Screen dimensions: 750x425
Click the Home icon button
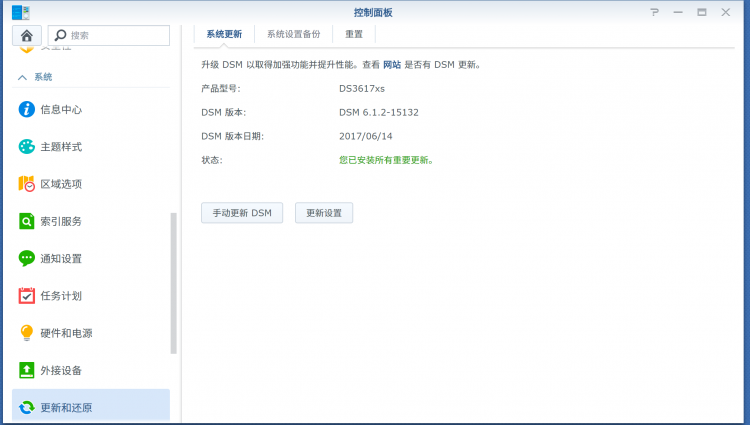27,35
